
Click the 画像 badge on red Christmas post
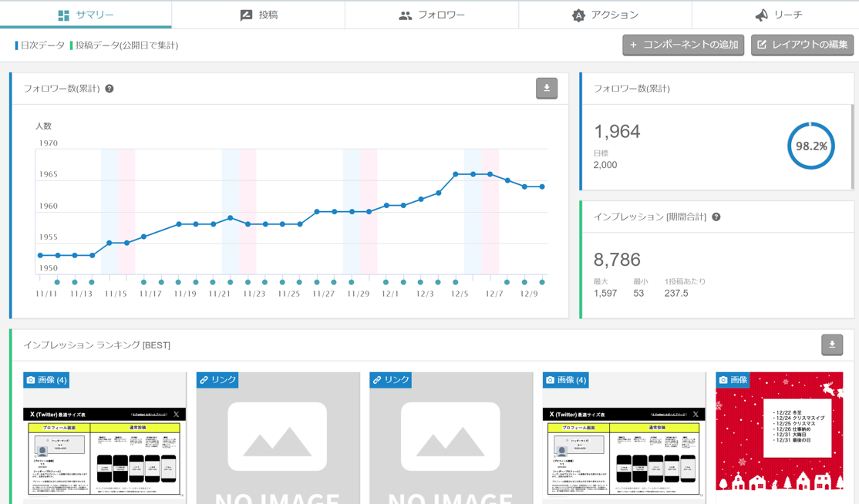click(x=733, y=380)
